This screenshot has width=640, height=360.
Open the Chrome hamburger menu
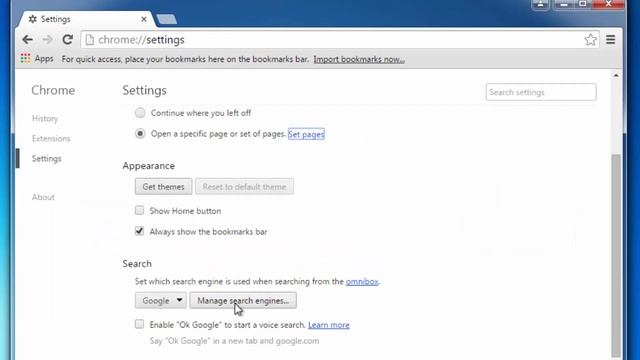[611, 40]
